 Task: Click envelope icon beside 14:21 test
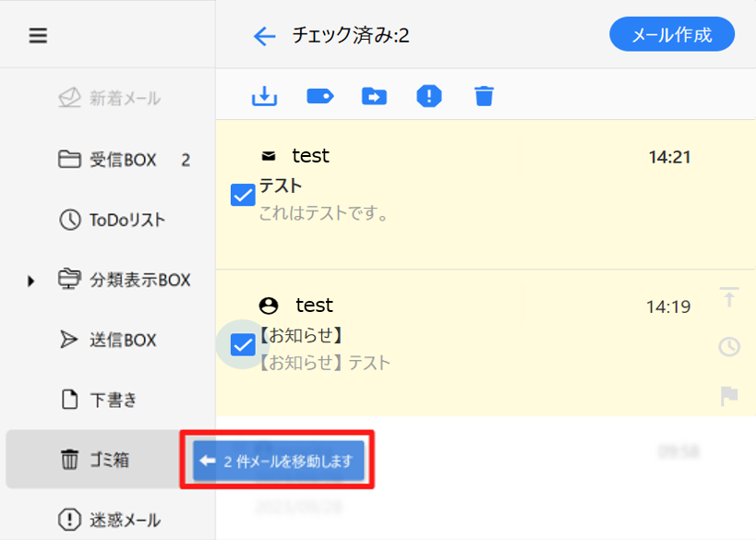click(x=269, y=156)
